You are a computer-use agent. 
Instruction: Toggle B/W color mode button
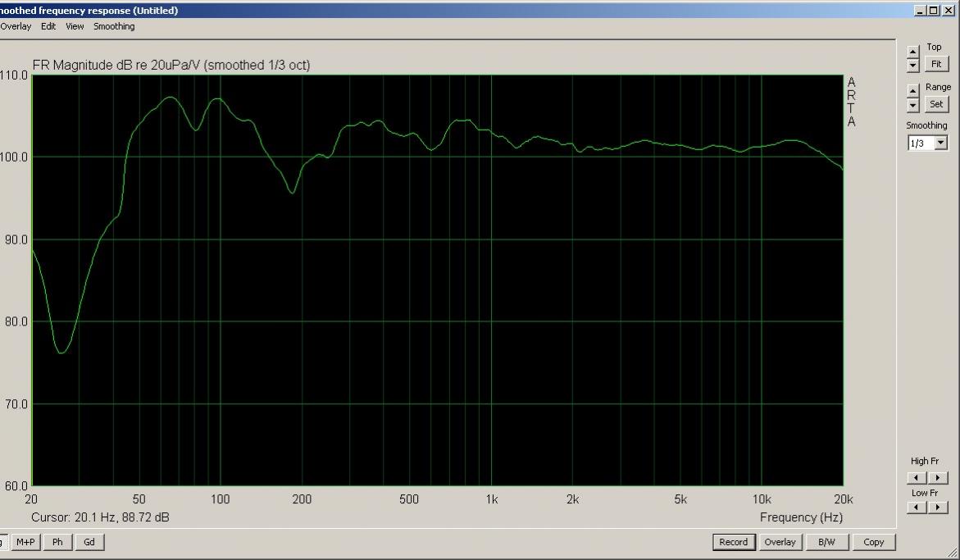click(826, 542)
